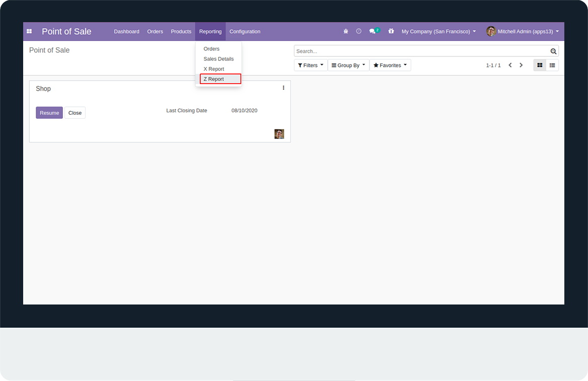This screenshot has height=381, width=588.
Task: Open the Shop card three-dot menu
Action: point(283,88)
